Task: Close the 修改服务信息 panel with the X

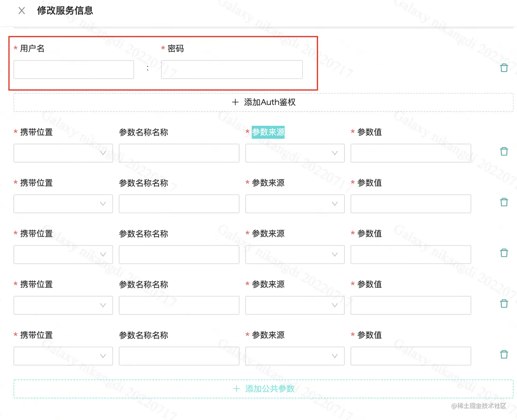Action: point(22,11)
